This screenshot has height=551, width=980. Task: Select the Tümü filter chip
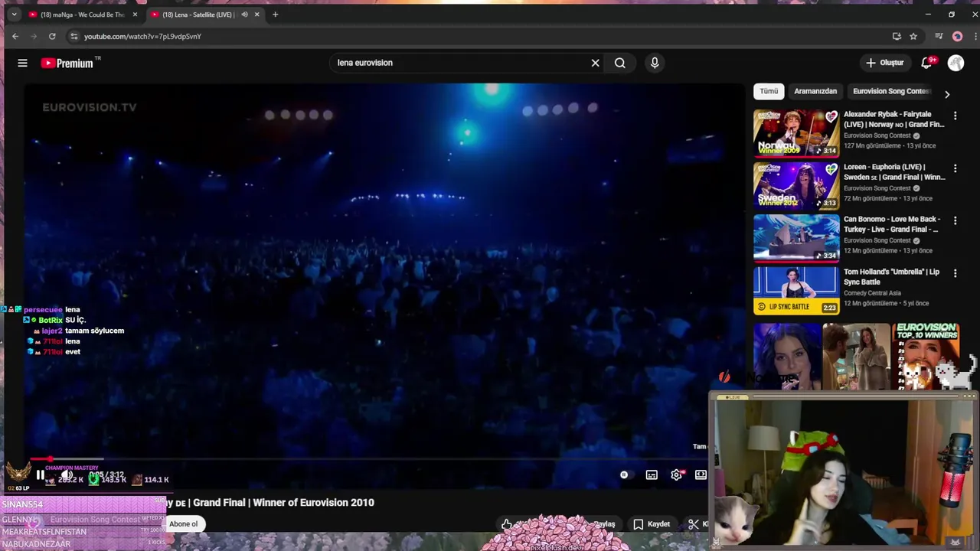coord(769,91)
